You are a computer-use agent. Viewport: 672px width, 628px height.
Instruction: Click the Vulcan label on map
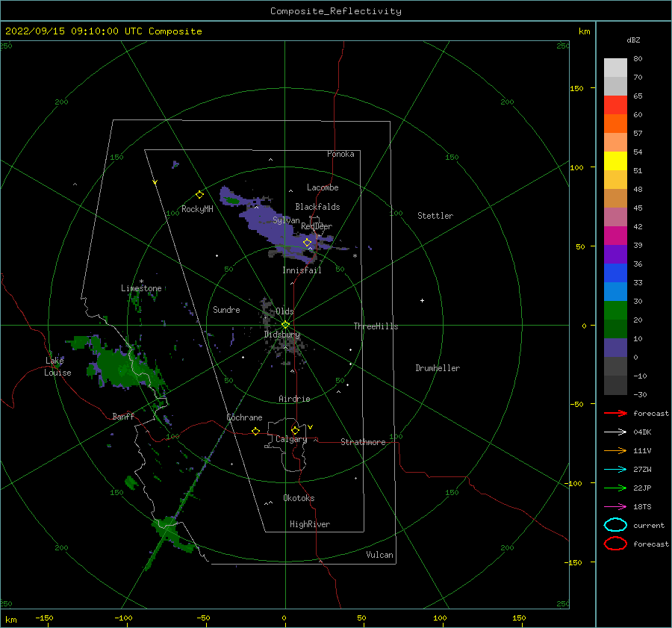point(380,555)
